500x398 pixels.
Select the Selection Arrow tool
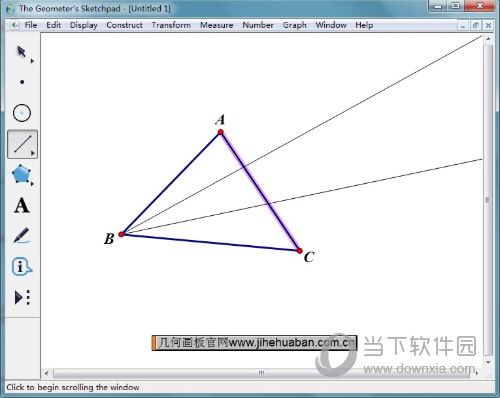point(22,52)
